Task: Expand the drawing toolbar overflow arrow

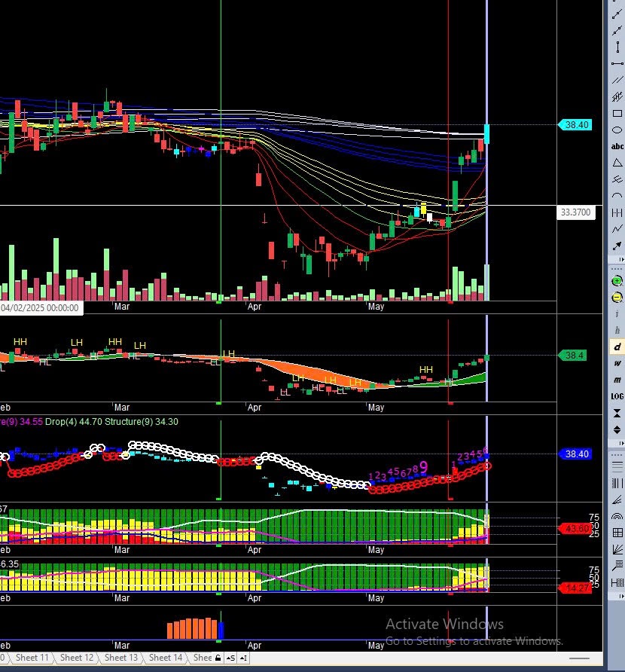Action: 617,261
